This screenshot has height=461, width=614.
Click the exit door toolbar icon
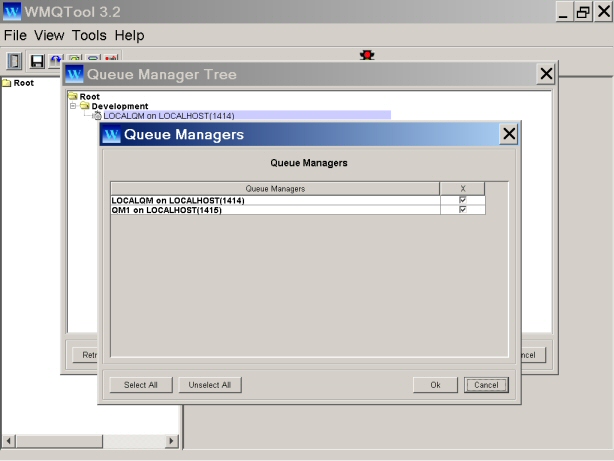pos(14,61)
